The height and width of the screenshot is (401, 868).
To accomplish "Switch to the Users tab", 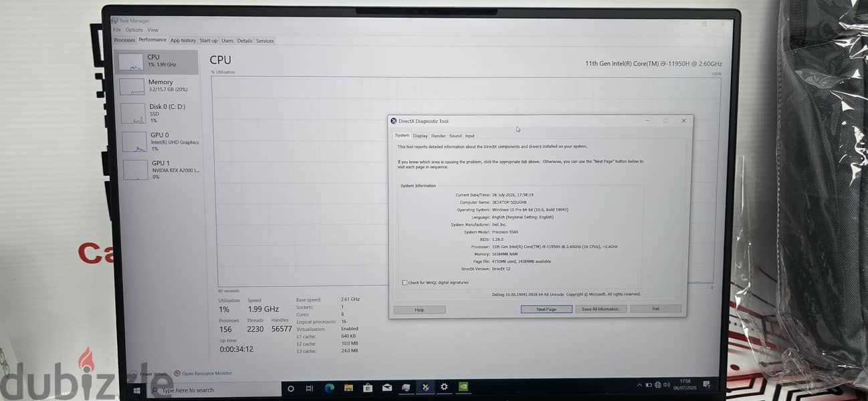I will (x=227, y=41).
